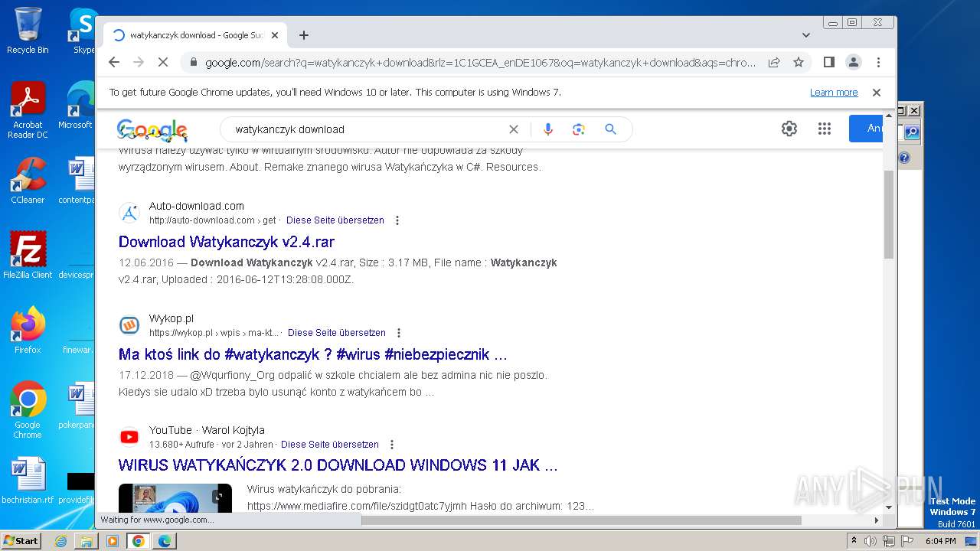Open Microsoft Edge from taskbar
Image resolution: width=980 pixels, height=551 pixels.
tap(165, 541)
